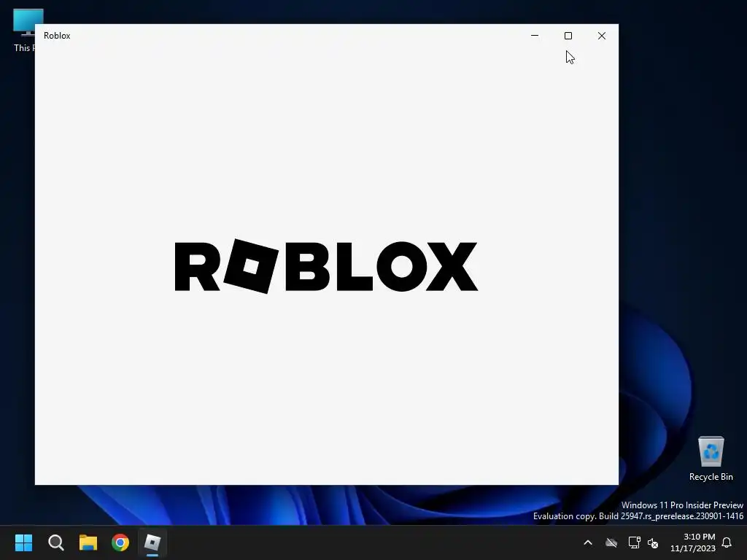The width and height of the screenshot is (747, 560).
Task: Open Google Chrome from the taskbar
Action: pyautogui.click(x=120, y=542)
